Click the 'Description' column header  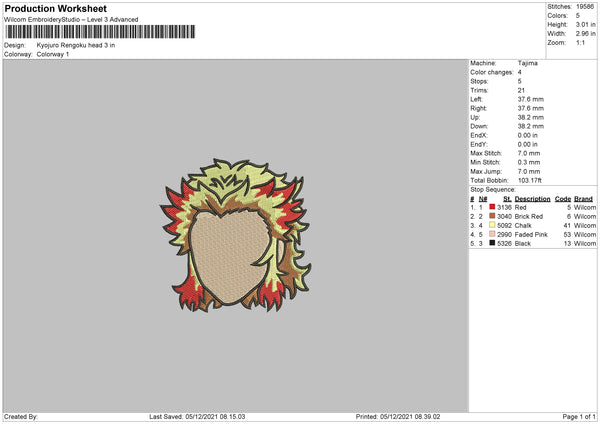point(532,199)
